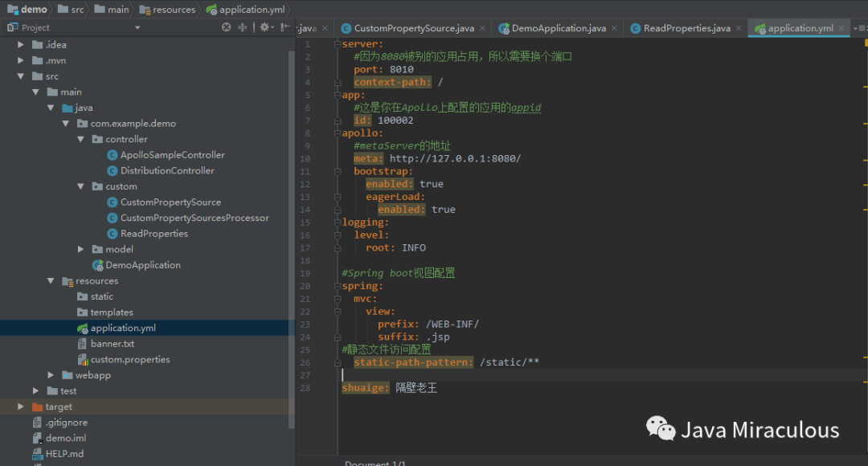Expand the .mvn folder
The height and width of the screenshot is (466, 868).
(x=20, y=60)
